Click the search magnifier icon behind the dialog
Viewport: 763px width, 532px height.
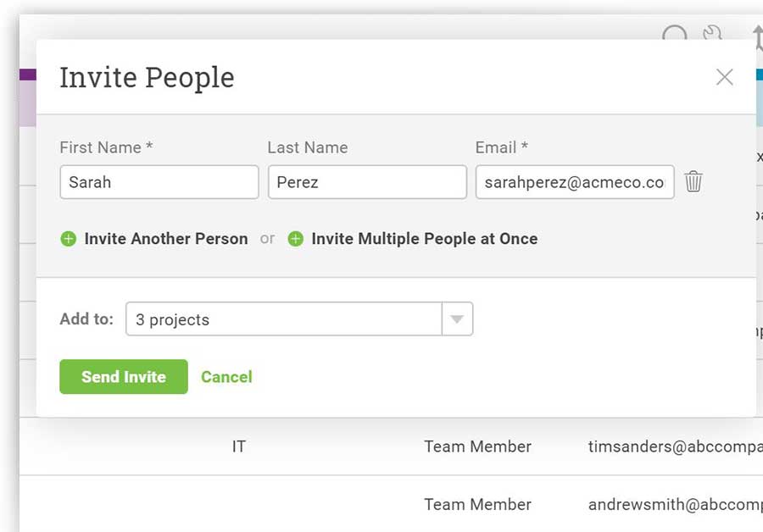point(675,33)
